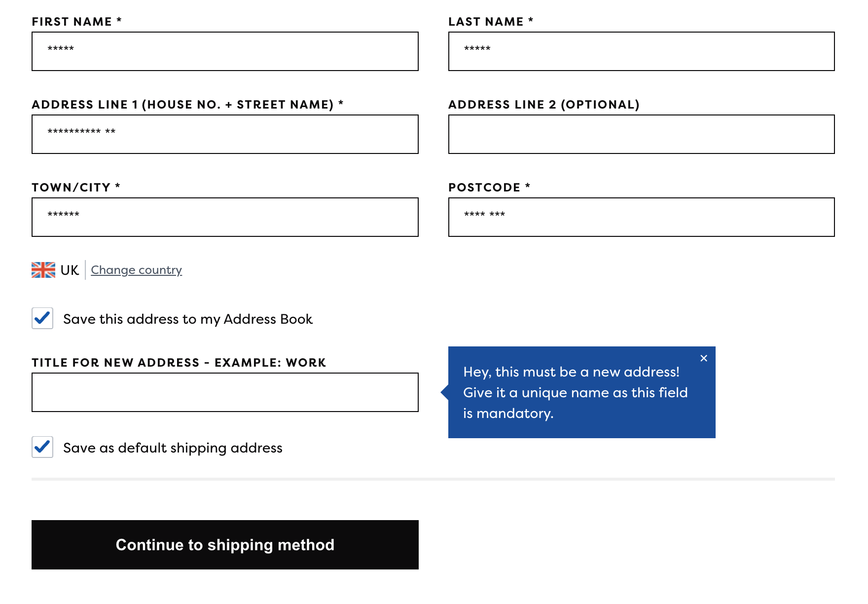Click the "Save as default shipping address" text

[x=173, y=448]
